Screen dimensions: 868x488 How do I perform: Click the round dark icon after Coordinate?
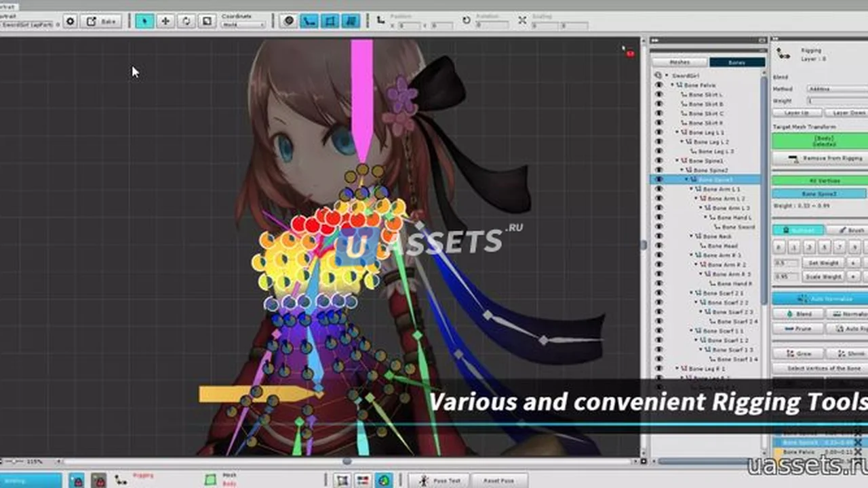pos(289,21)
